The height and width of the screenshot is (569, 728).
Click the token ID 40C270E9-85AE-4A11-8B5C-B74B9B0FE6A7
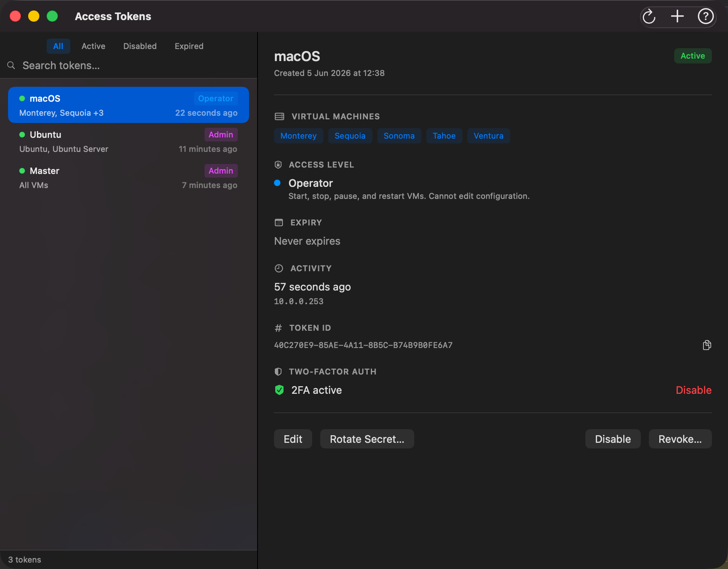click(x=363, y=345)
